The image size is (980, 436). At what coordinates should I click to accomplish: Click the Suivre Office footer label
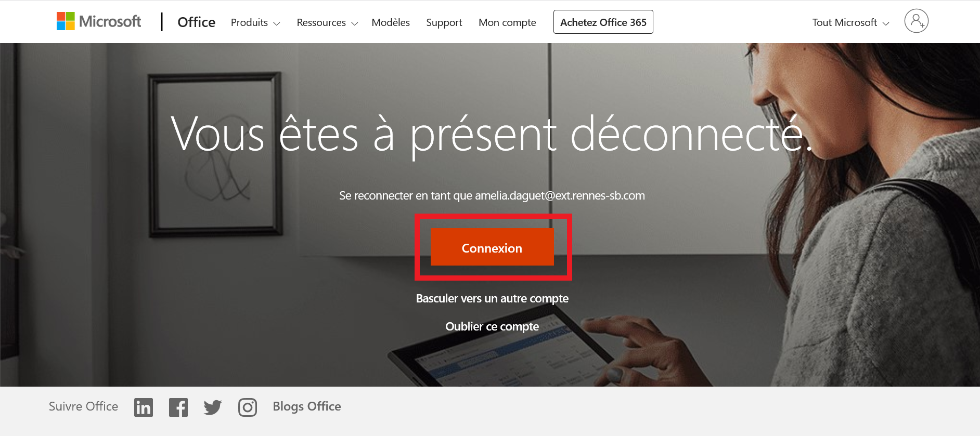coord(83,406)
